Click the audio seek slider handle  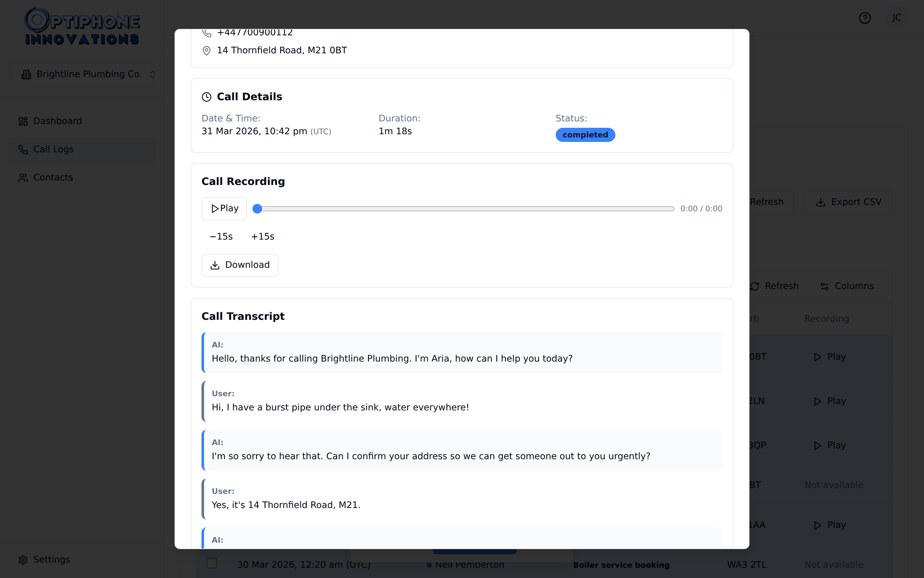[257, 209]
